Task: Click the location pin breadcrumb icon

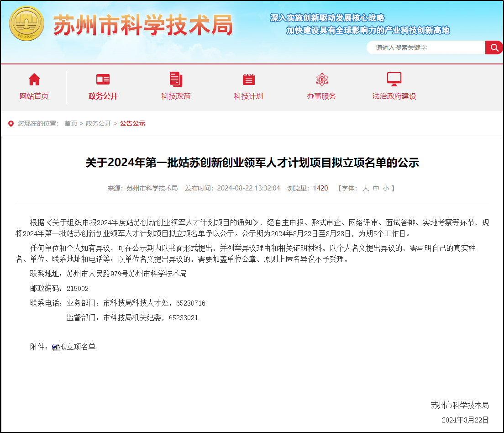Action: [x=10, y=123]
